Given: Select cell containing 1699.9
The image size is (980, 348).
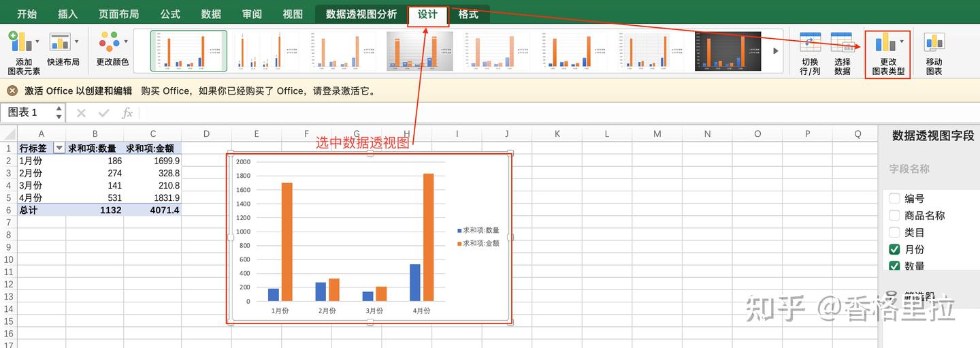Looking at the screenshot, I should (152, 161).
